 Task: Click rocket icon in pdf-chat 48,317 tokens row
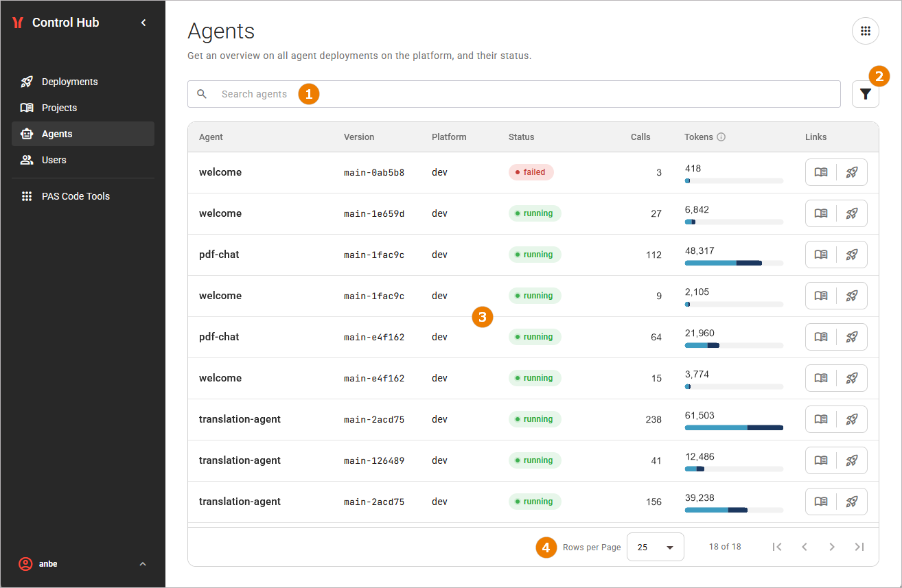tap(852, 255)
